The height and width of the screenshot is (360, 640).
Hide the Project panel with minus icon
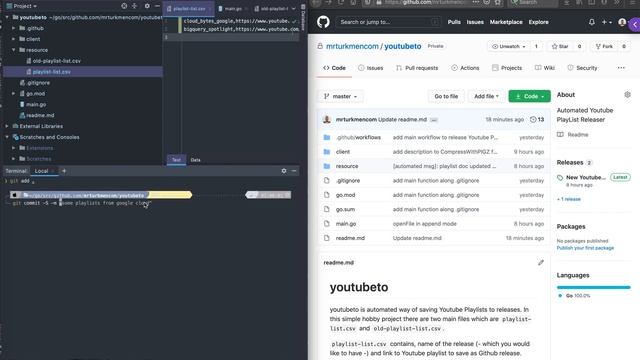[157, 6]
